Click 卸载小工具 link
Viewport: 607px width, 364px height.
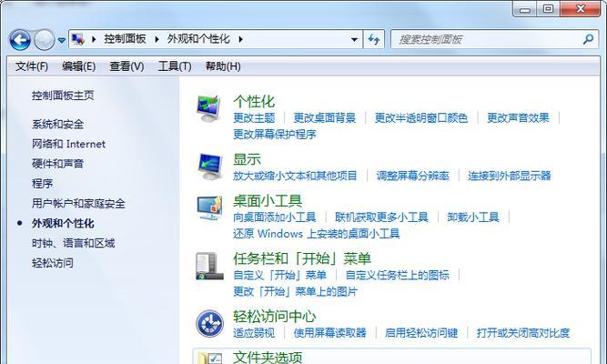[472, 217]
